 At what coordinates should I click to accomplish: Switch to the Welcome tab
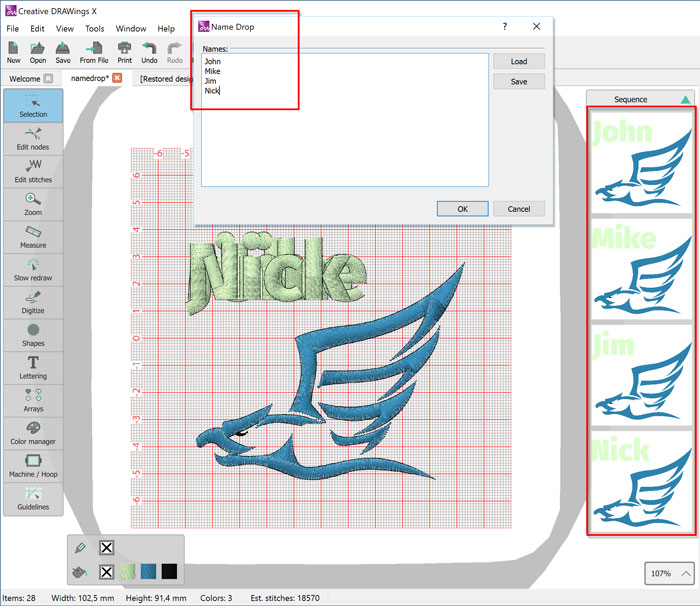(x=24, y=78)
